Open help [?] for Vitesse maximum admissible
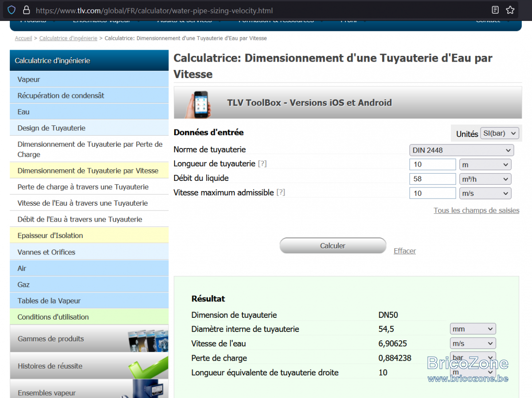Screen dimensions: 532x398 tap(281, 193)
